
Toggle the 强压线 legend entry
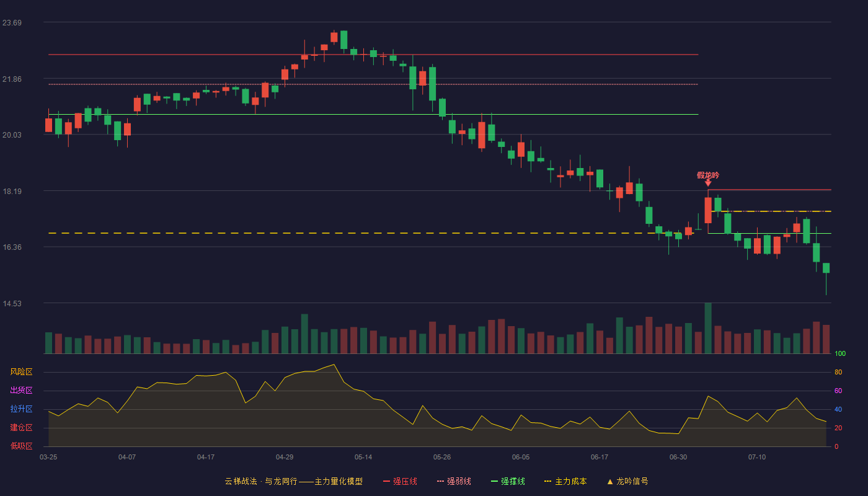[400, 481]
